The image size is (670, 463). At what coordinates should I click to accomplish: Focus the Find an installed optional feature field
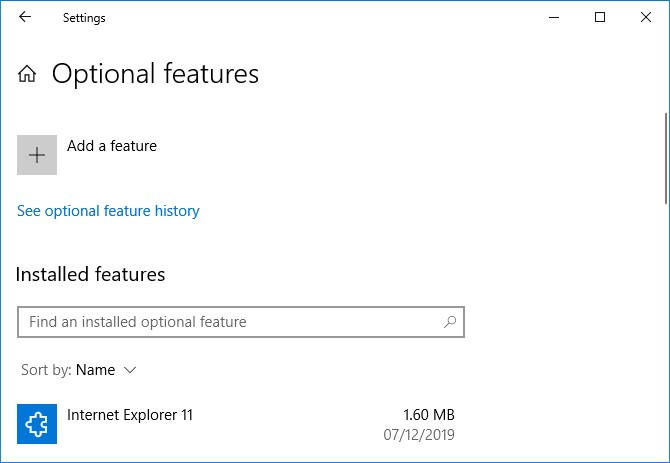pos(230,322)
